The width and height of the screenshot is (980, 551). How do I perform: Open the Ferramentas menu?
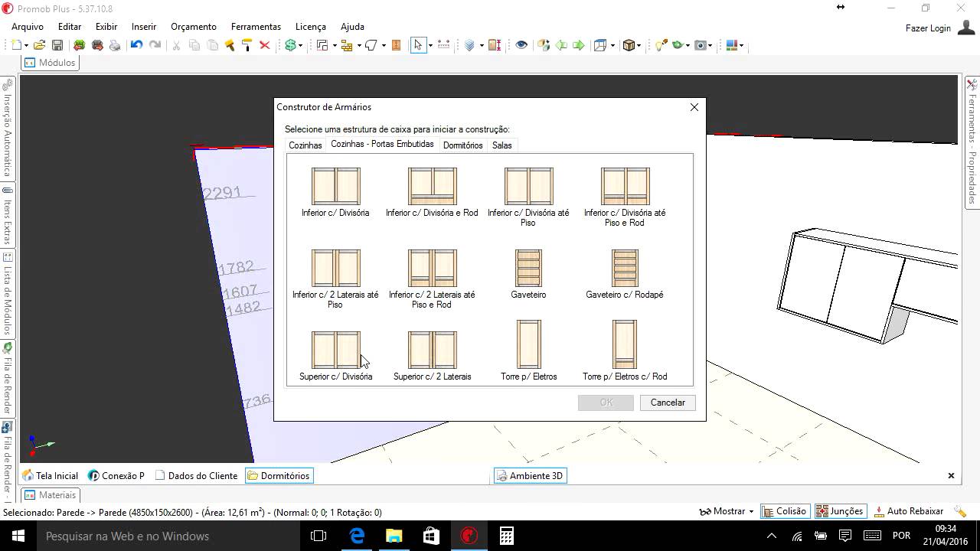256,27
